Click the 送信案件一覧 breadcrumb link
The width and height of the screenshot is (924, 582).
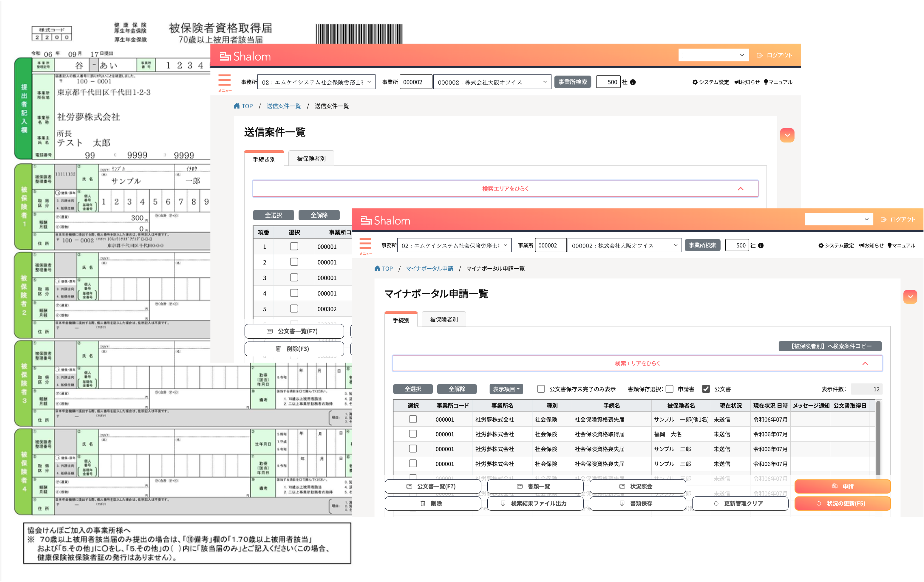(284, 106)
